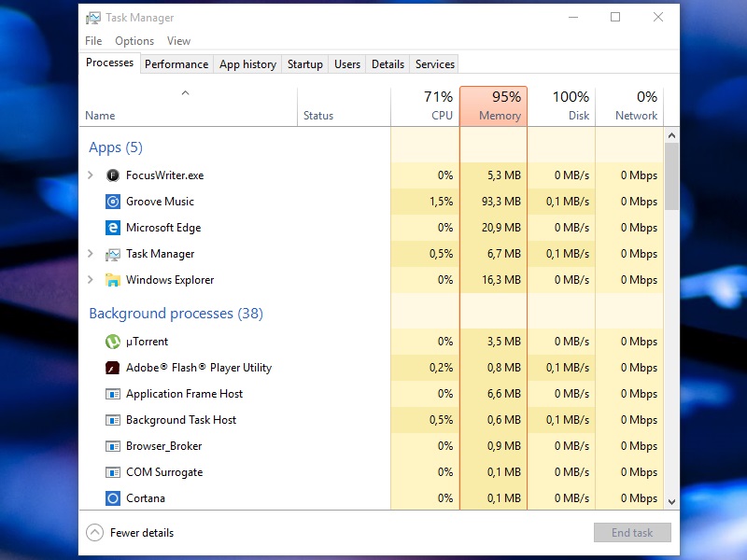Viewport: 747px width, 560px height.
Task: Click the COM Surrogate icon
Action: (112, 472)
